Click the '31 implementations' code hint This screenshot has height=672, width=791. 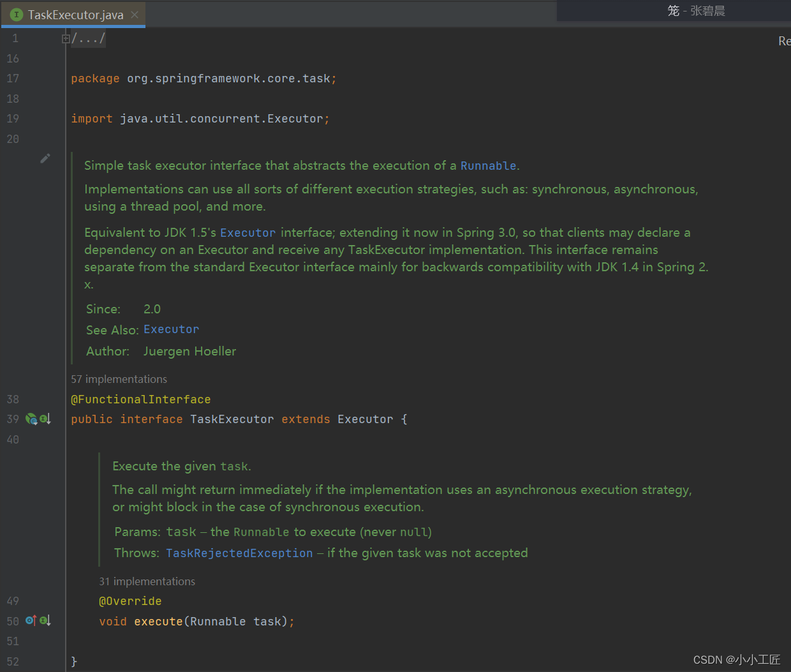(x=147, y=581)
